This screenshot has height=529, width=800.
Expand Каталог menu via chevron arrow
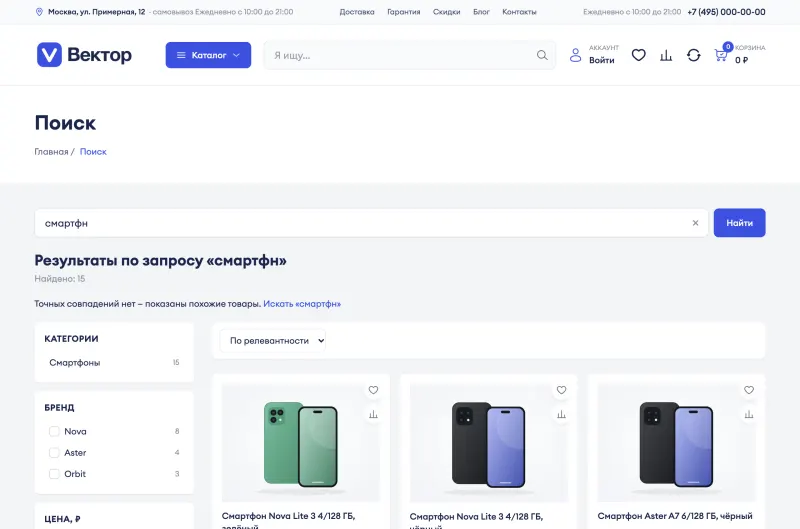point(236,55)
